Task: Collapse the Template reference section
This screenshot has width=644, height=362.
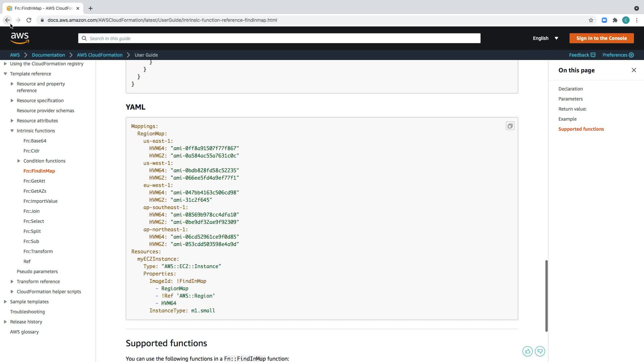Action: 5,74
